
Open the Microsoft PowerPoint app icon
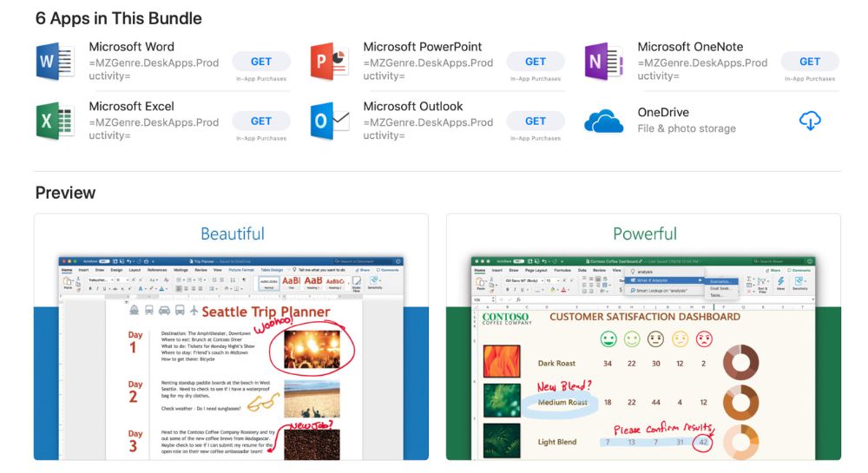click(329, 61)
